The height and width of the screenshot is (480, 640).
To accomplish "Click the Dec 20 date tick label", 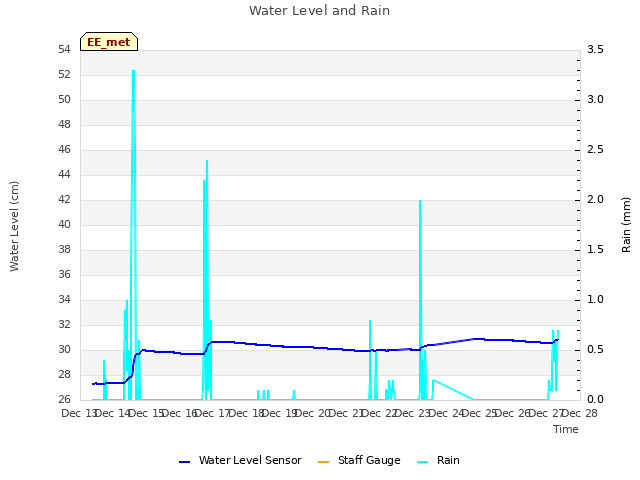I will (314, 413).
